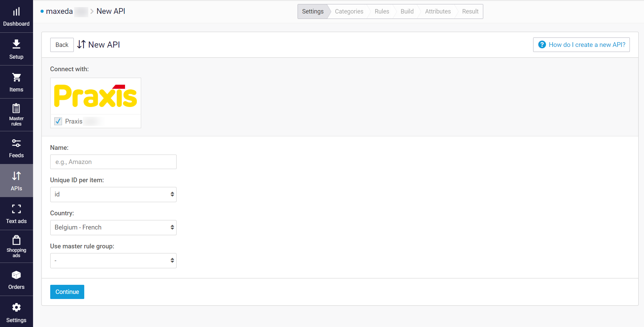644x327 pixels.
Task: Click the Back button
Action: click(x=62, y=45)
